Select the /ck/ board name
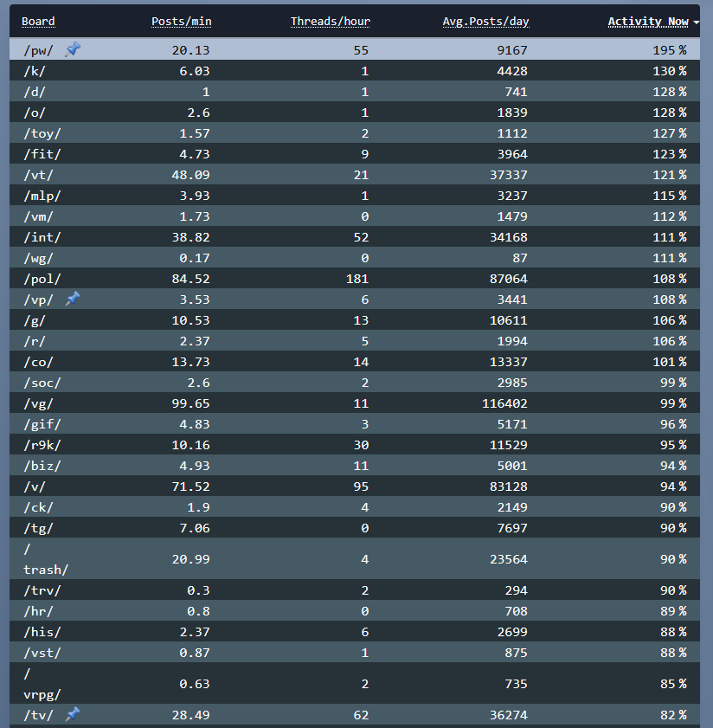The image size is (713, 728). (x=39, y=507)
